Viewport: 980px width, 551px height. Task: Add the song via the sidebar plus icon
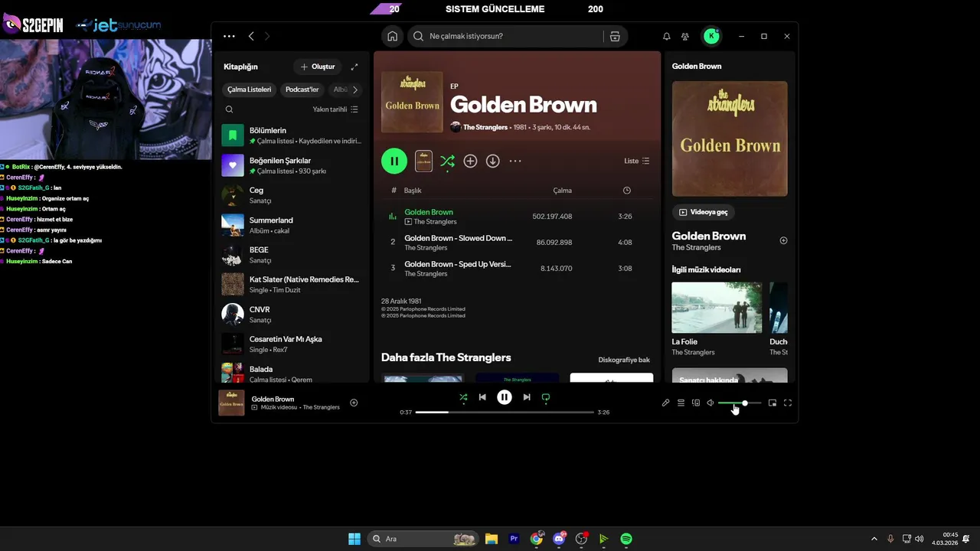point(783,240)
